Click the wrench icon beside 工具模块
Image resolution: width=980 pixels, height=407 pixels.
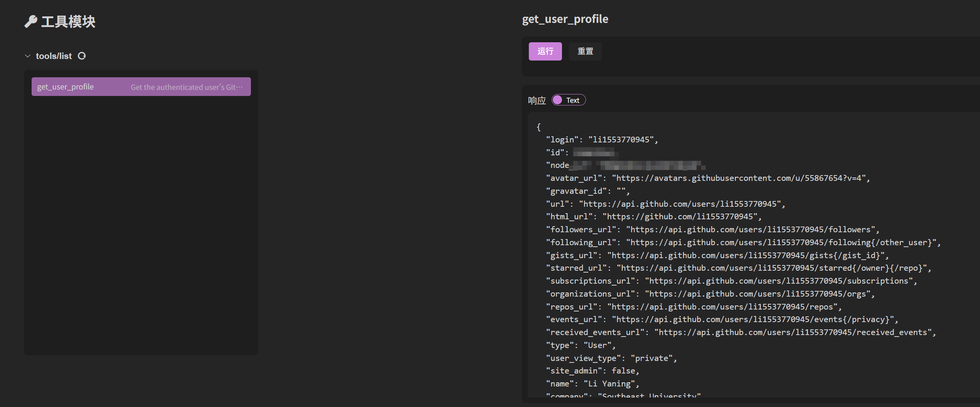pos(31,22)
